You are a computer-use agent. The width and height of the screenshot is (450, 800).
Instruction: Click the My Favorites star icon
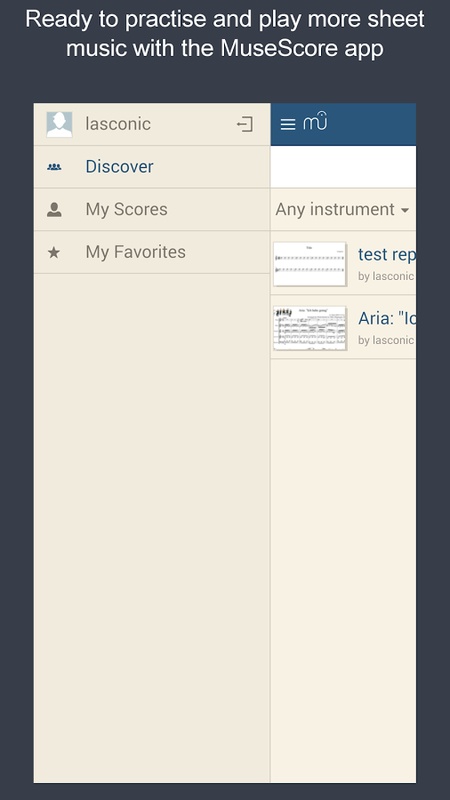pos(54,252)
